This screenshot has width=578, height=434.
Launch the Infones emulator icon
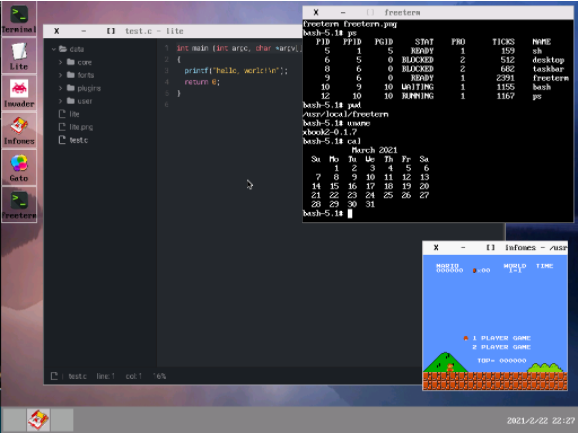[19, 130]
